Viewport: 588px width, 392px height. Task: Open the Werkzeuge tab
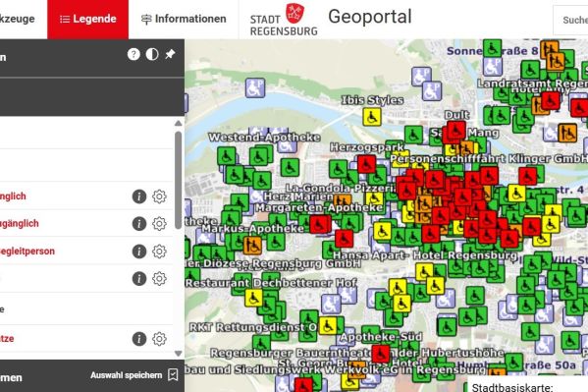coord(18,19)
